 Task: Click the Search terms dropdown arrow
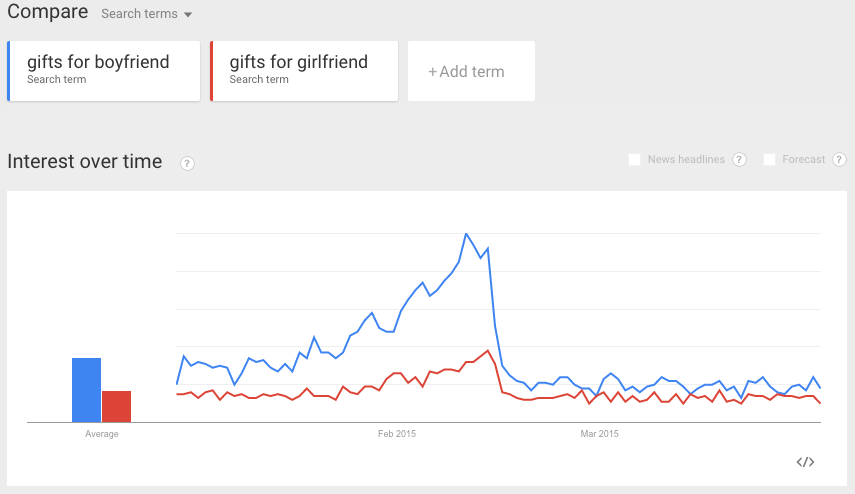pyautogui.click(x=188, y=15)
